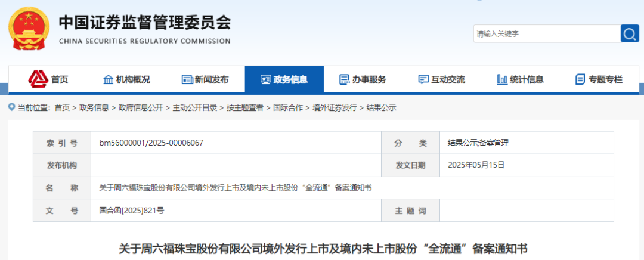The image size is (644, 260).
Task: Open 按主题查看 breadcrumb link
Action: [245, 107]
